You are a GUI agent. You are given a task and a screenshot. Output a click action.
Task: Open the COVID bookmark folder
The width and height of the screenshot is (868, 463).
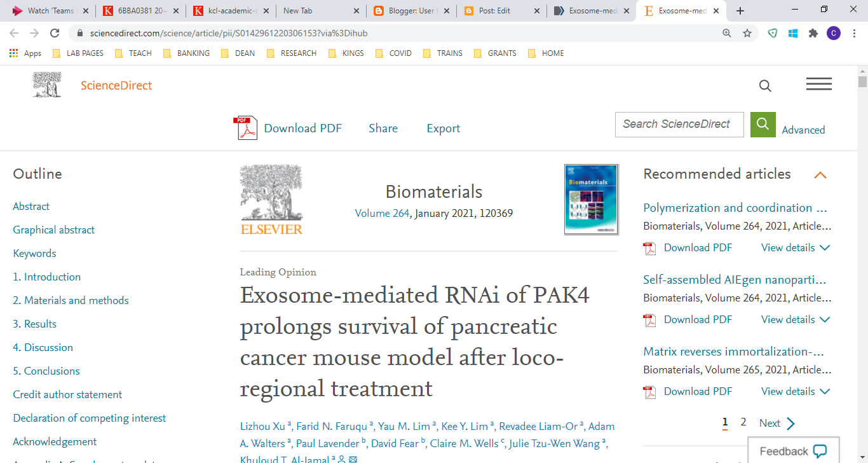pos(393,53)
